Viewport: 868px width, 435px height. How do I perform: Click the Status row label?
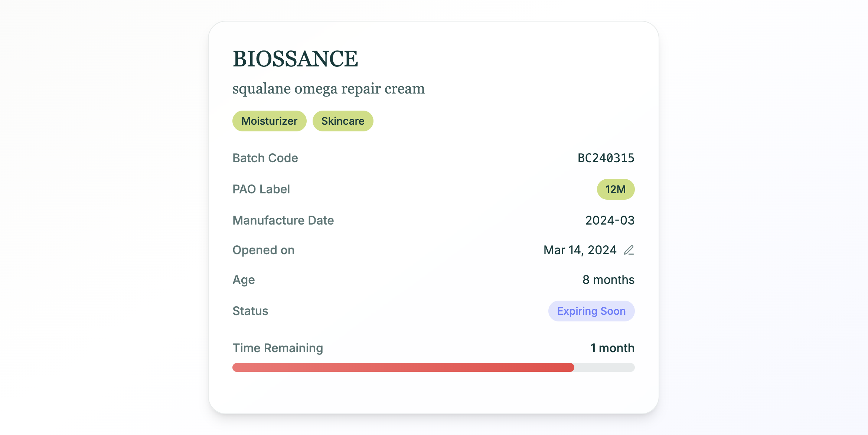click(x=250, y=311)
